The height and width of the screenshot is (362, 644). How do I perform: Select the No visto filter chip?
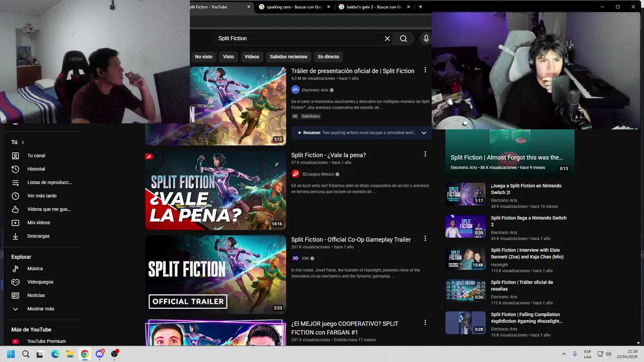coord(204,57)
